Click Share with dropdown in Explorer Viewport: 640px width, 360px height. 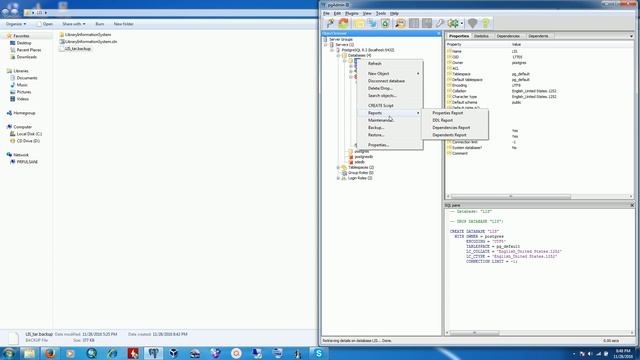tap(74, 24)
